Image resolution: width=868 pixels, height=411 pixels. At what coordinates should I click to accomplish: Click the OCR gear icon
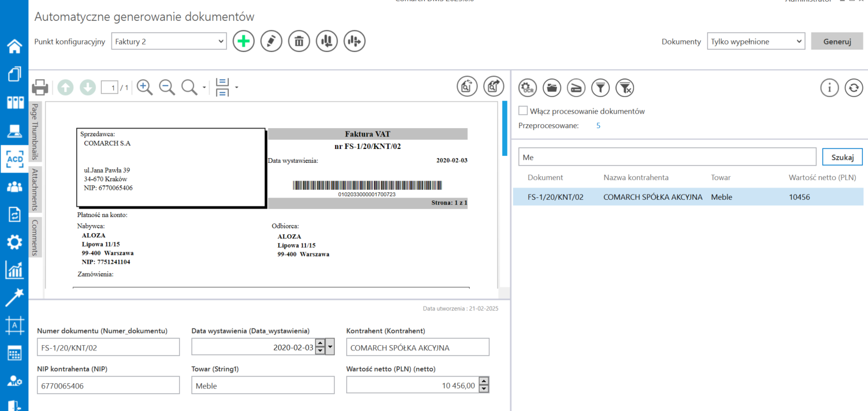point(527,88)
